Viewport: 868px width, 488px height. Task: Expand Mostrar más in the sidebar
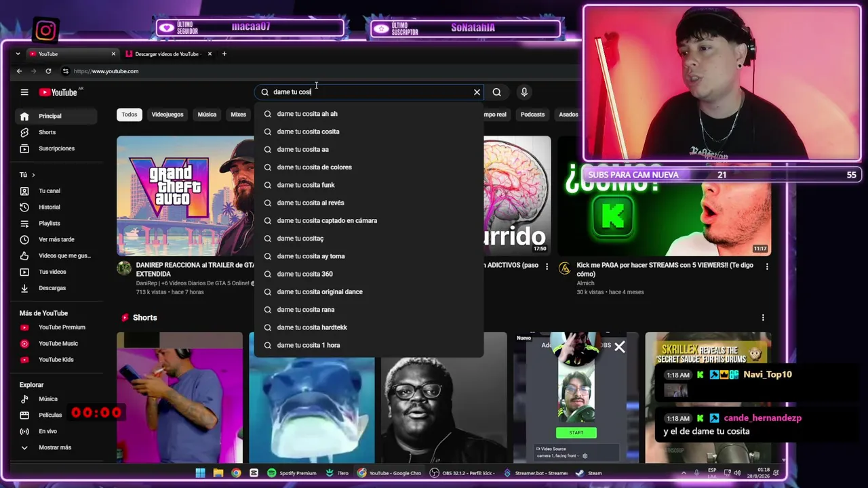(56, 447)
